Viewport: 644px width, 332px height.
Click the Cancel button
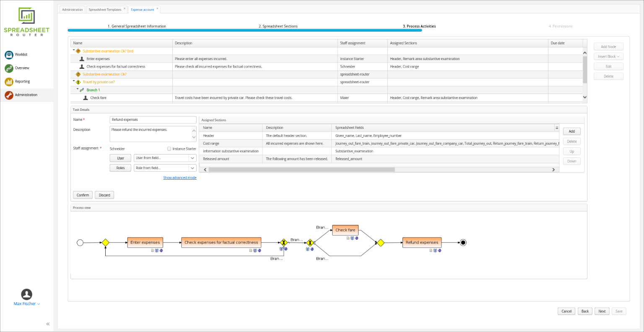pos(566,311)
